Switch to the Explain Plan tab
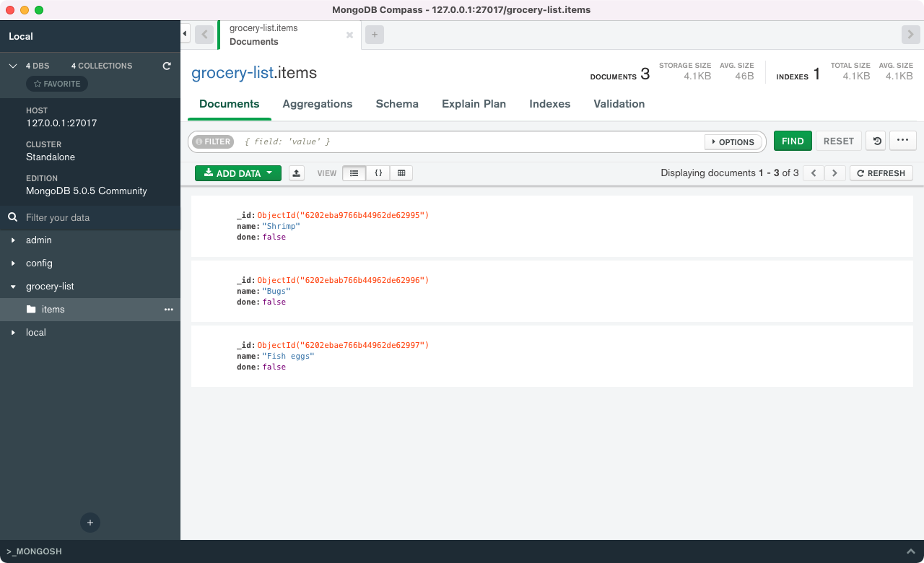Viewport: 924px width, 563px height. pyautogui.click(x=474, y=104)
